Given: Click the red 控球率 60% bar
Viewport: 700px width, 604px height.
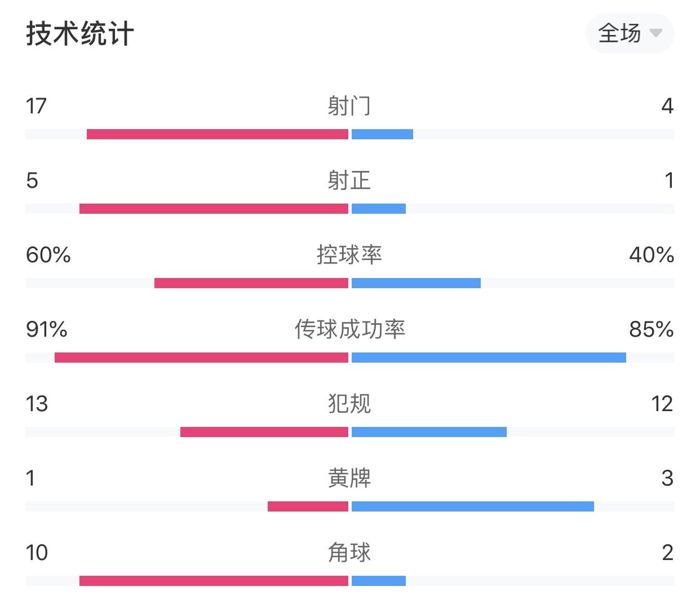Looking at the screenshot, I should pos(251,283).
